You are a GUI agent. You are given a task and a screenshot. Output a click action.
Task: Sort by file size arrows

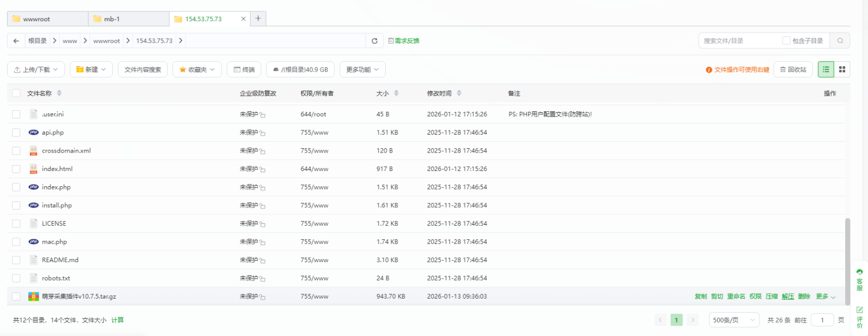[x=396, y=93]
